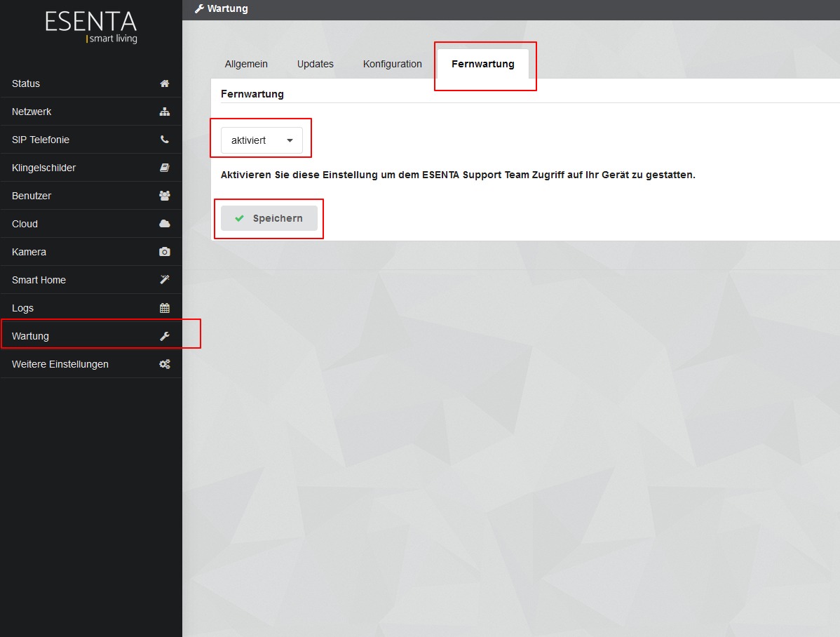Go to the Netzwerk section
Image resolution: width=840 pixels, height=637 pixels.
91,112
